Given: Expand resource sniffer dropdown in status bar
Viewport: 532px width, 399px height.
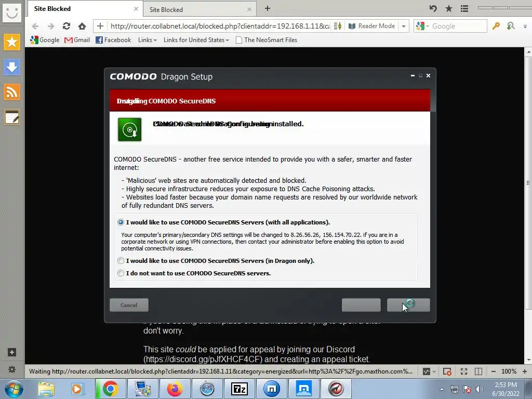Looking at the screenshot, I should [x=434, y=372].
